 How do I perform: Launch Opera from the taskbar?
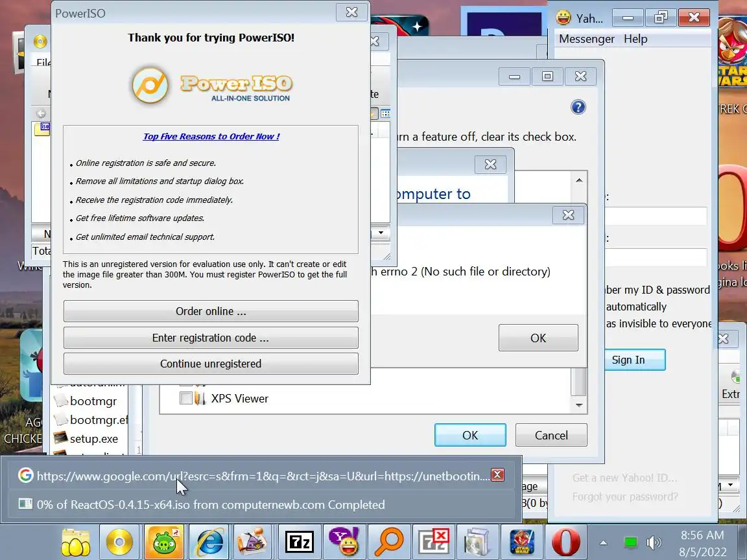pos(566,541)
